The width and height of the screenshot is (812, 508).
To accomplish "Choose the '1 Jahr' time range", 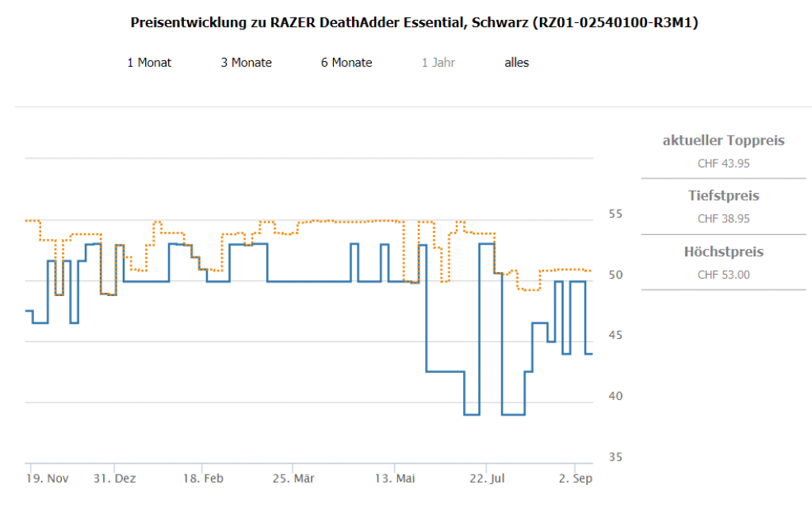I will [x=439, y=63].
